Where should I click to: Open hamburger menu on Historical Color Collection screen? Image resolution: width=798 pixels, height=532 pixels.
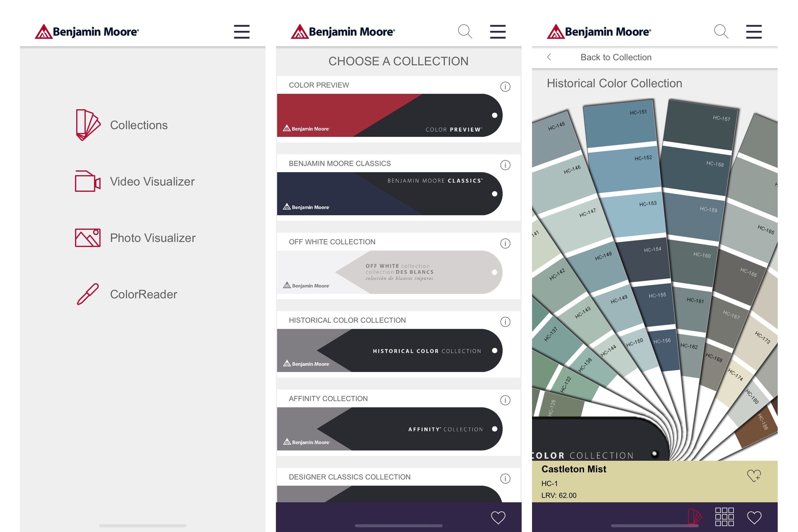pos(754,32)
